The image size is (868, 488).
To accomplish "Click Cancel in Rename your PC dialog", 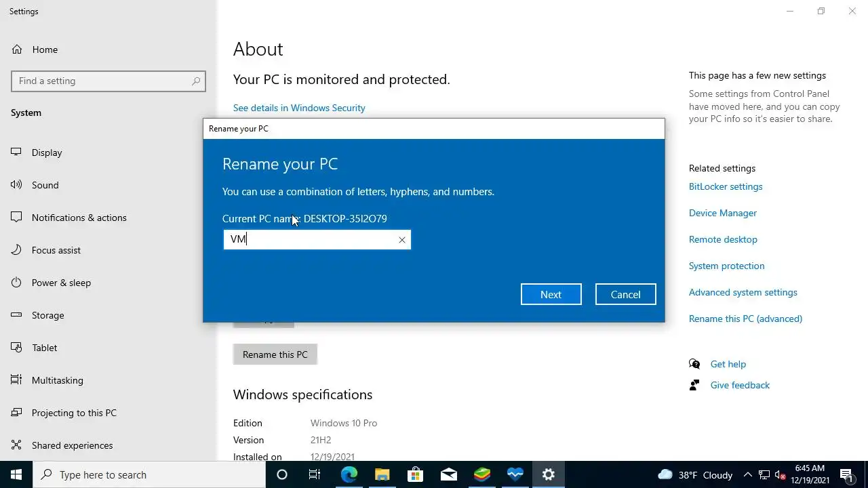I will 625,294.
